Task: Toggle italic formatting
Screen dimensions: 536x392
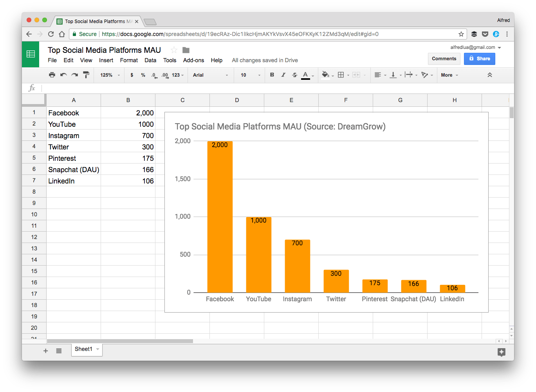Action: tap(283, 75)
